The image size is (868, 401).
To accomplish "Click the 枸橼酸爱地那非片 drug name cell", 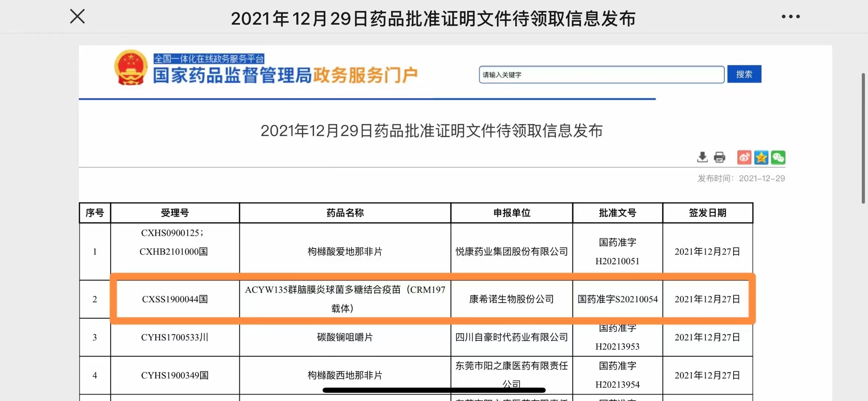I will tap(345, 252).
